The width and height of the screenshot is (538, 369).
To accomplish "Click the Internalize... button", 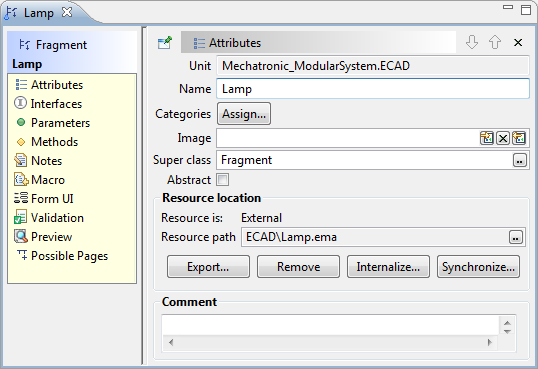I will click(x=388, y=267).
